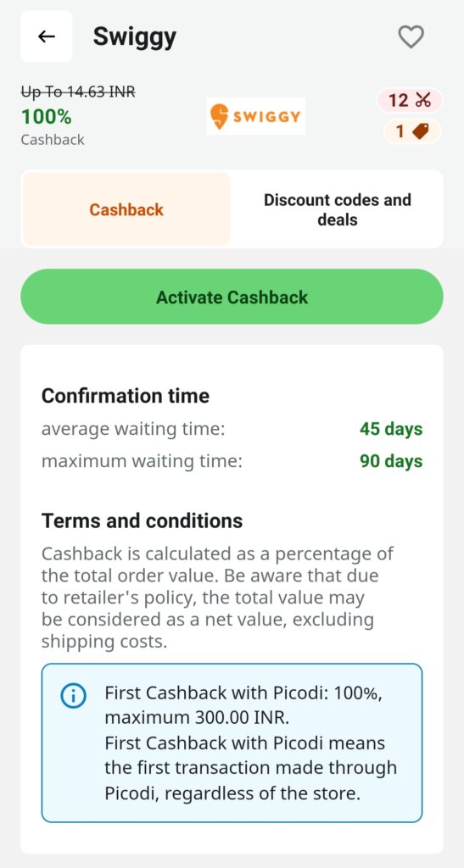Tap the cashback calculation terms paragraph

[x=218, y=598]
